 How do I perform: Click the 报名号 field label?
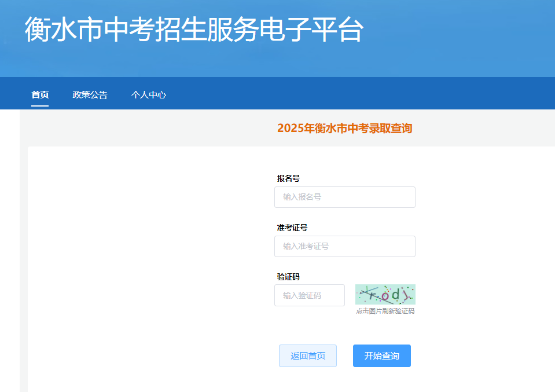288,178
